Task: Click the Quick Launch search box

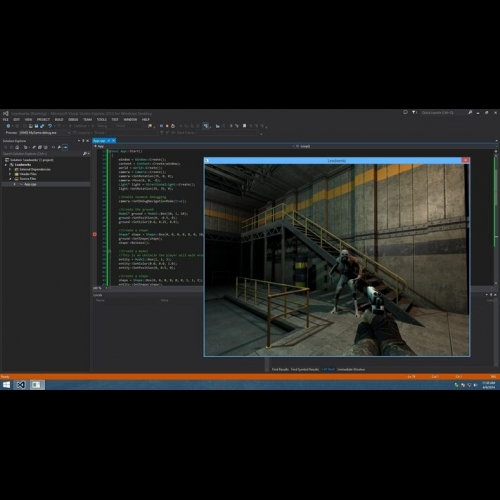Action: coord(443,112)
